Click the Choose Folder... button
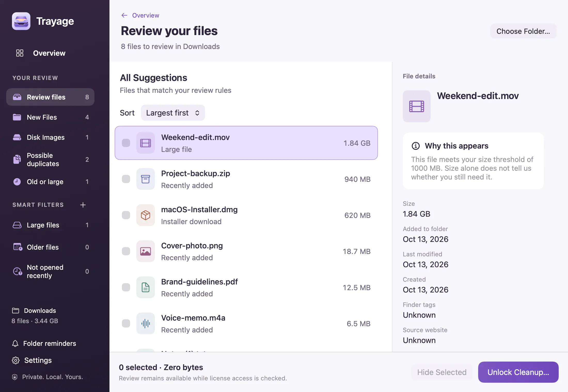Image resolution: width=568 pixels, height=392 pixels. point(523,31)
